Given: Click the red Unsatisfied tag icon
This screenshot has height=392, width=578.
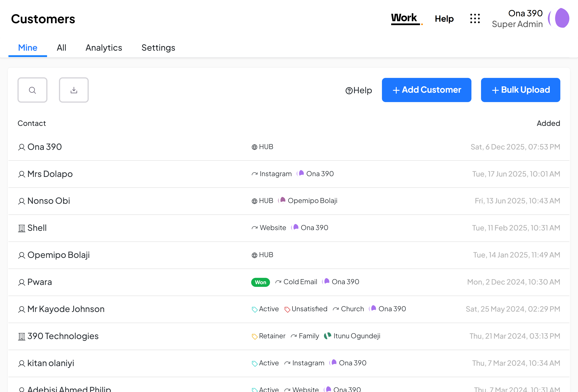Looking at the screenshot, I should pyautogui.click(x=287, y=309).
